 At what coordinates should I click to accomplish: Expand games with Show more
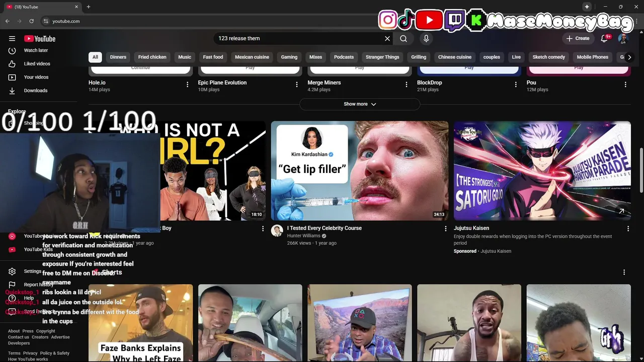360,104
